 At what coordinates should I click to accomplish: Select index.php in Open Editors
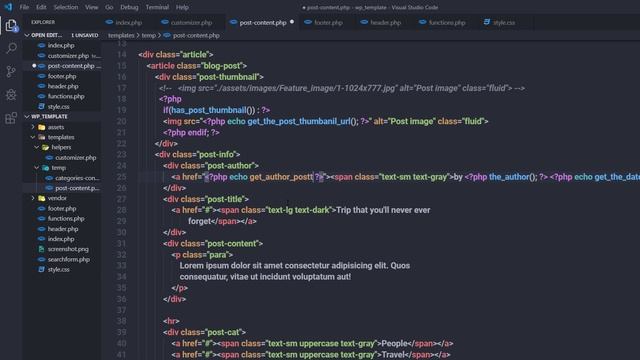(61, 45)
